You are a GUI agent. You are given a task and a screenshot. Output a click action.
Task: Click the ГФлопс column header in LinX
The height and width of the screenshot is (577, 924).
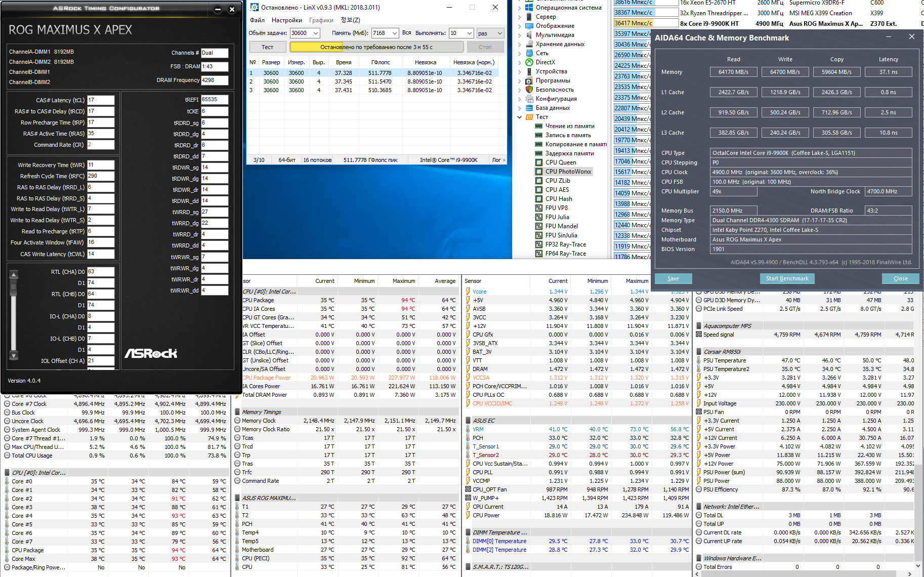381,62
